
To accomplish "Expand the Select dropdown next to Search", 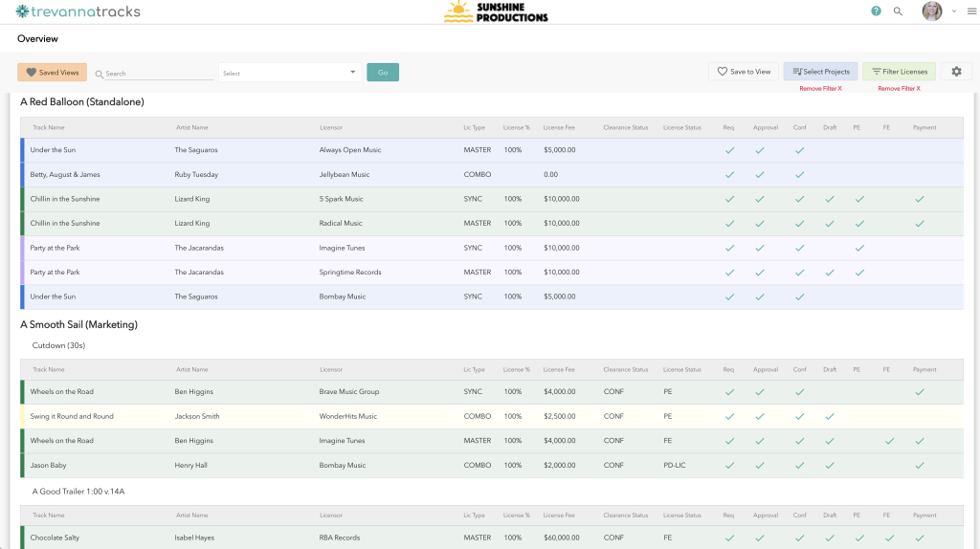I will point(289,73).
